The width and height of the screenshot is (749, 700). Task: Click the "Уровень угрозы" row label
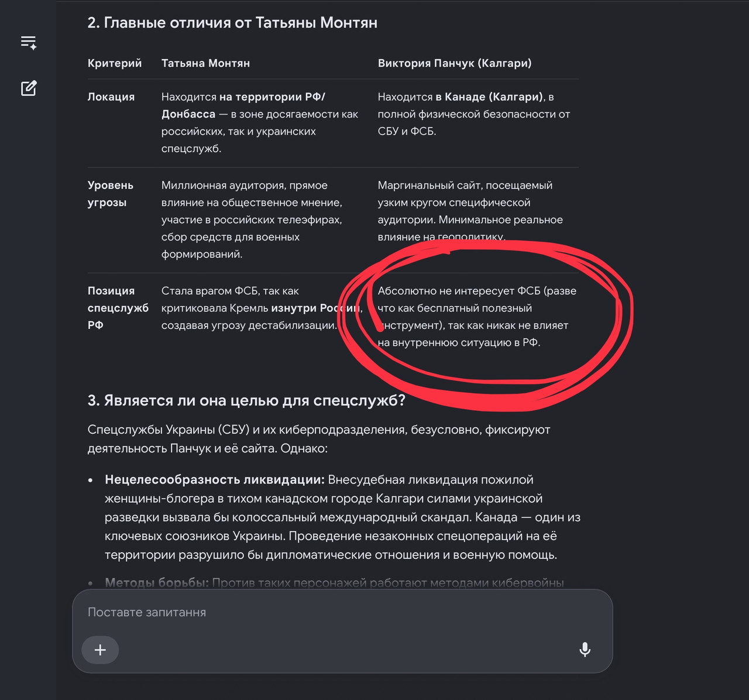pyautogui.click(x=111, y=194)
